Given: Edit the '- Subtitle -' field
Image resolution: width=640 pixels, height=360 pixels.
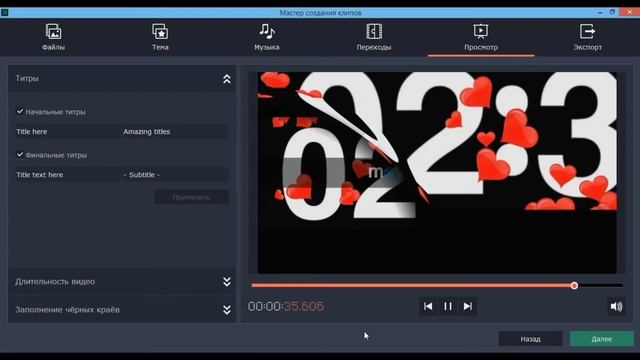Looking at the screenshot, I should click(x=175, y=175).
